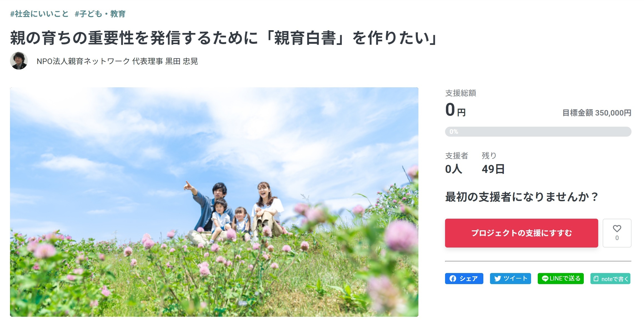Open the #社会にいいこと hashtag
The height and width of the screenshot is (329, 644).
point(39,14)
